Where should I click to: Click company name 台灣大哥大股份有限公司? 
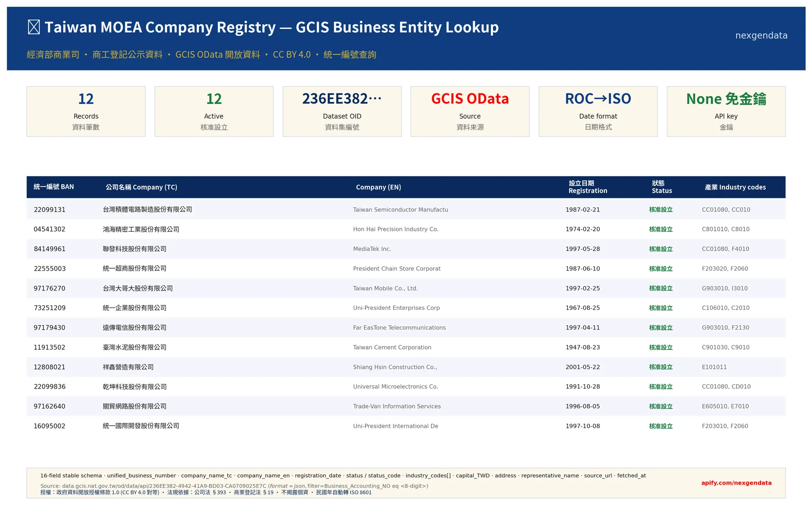coord(138,288)
